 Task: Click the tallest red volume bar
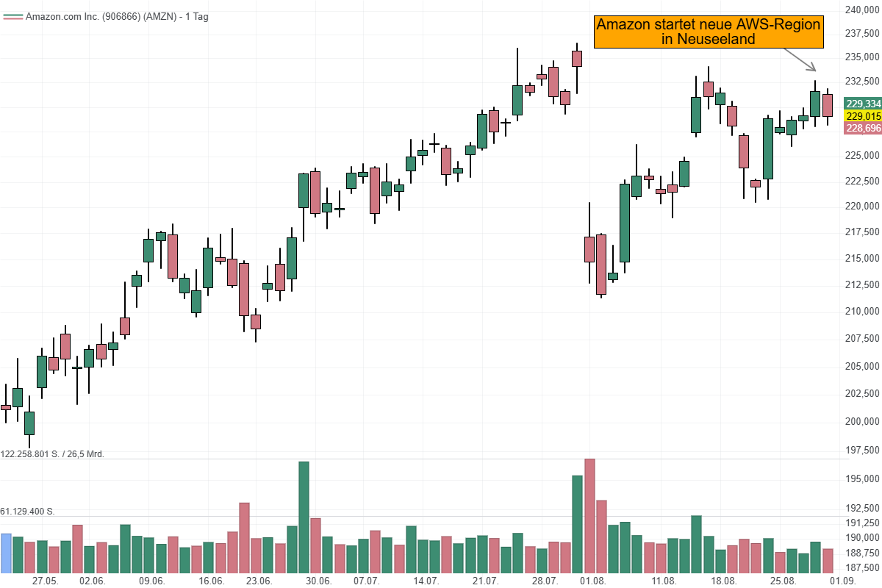click(x=589, y=516)
